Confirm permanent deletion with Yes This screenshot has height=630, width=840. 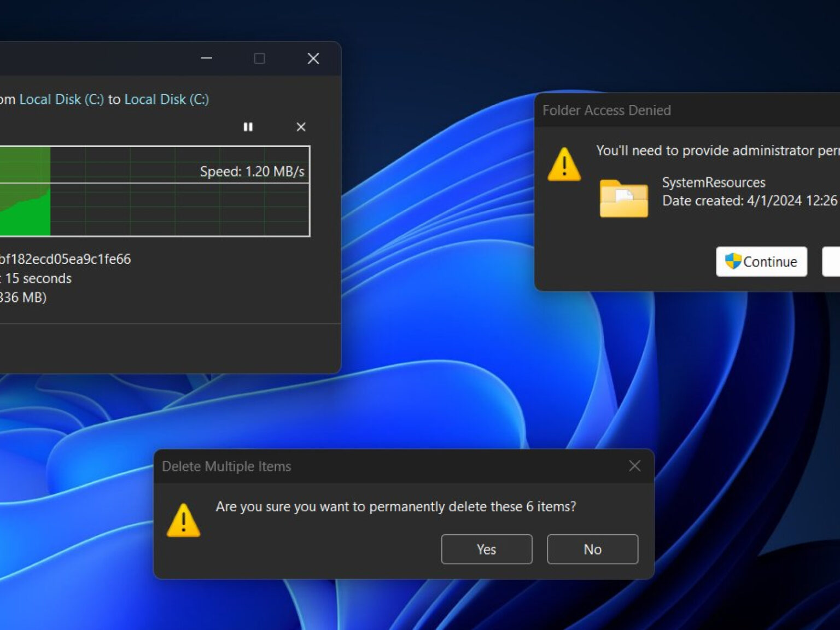click(x=486, y=549)
